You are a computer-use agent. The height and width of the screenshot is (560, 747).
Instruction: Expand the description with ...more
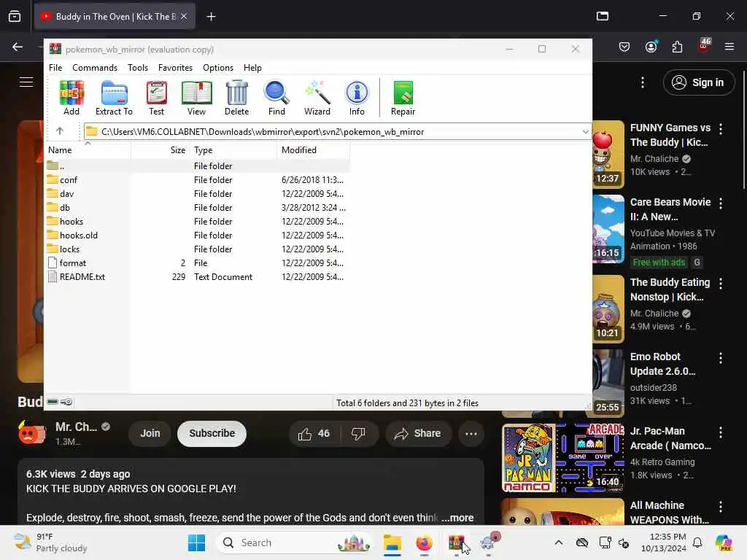pyautogui.click(x=457, y=518)
